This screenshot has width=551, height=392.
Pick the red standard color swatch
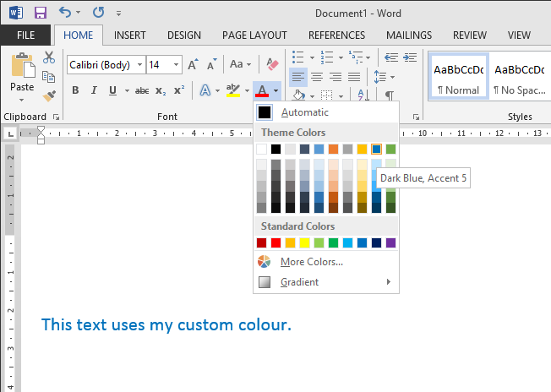point(275,243)
